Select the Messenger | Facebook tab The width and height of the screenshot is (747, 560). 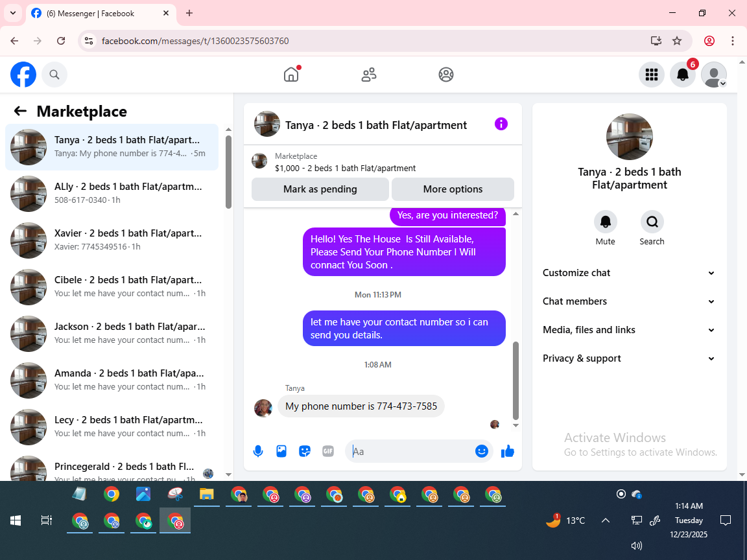point(100,14)
